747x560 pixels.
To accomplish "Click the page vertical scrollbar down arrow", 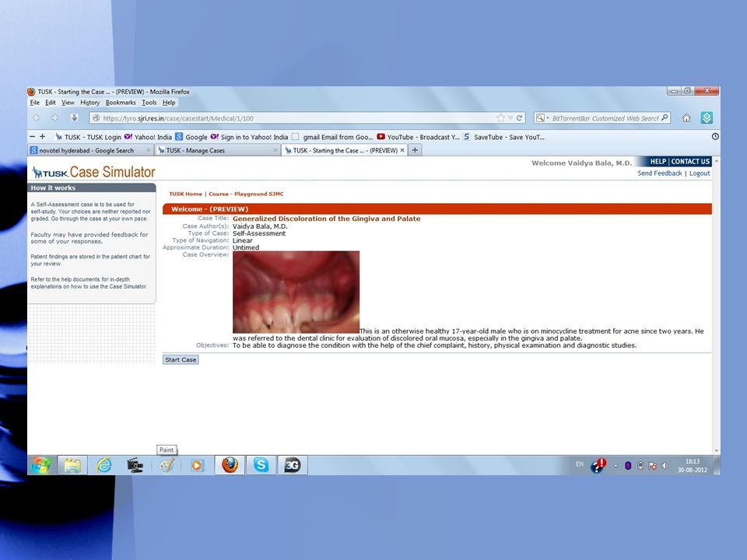I will (716, 450).
